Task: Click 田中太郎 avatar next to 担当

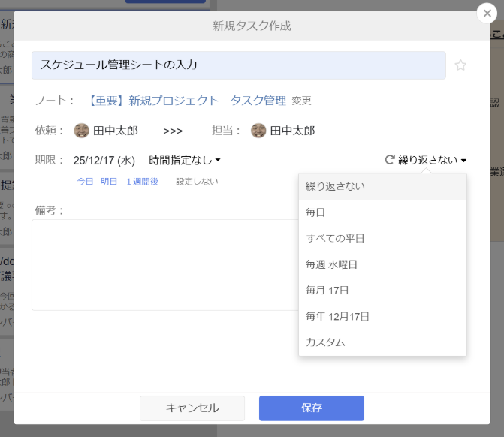Action: tap(258, 131)
